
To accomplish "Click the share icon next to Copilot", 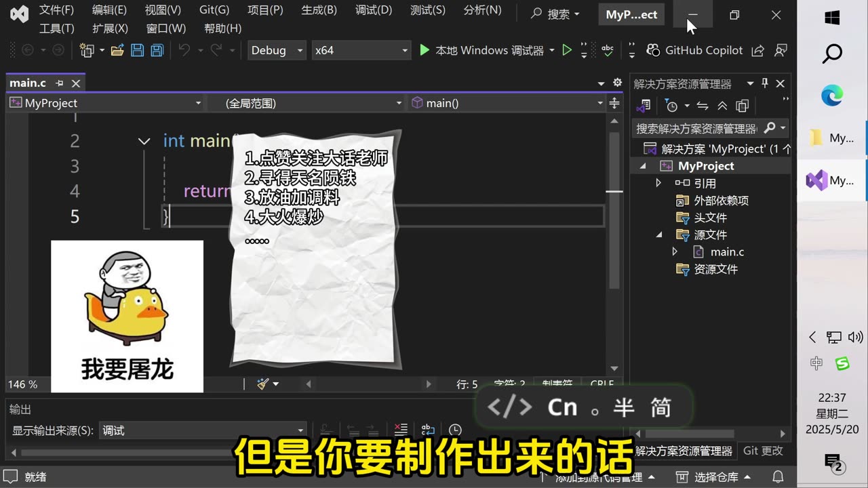I will (758, 50).
